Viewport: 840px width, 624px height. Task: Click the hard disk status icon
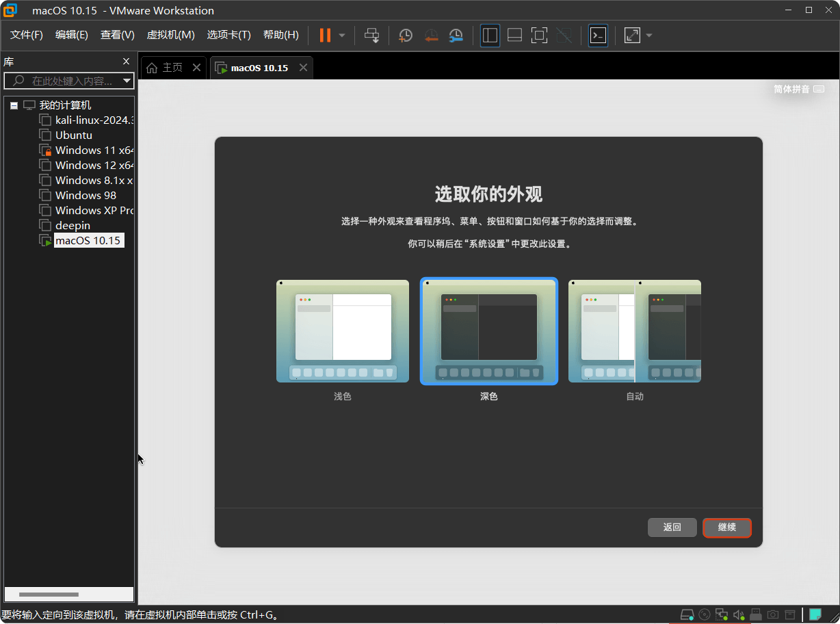tap(687, 614)
